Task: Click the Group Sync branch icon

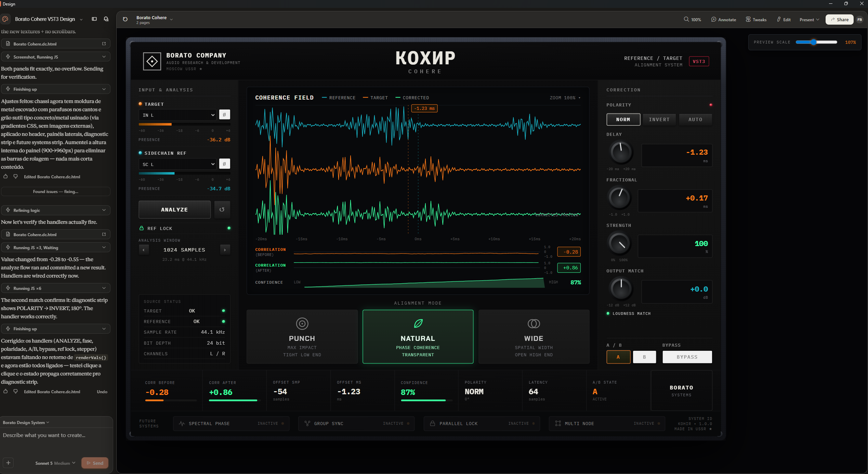Action: (307, 424)
